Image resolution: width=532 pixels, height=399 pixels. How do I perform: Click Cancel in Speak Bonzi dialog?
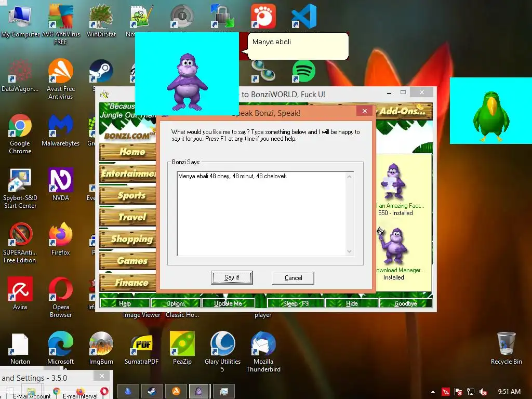293,278
